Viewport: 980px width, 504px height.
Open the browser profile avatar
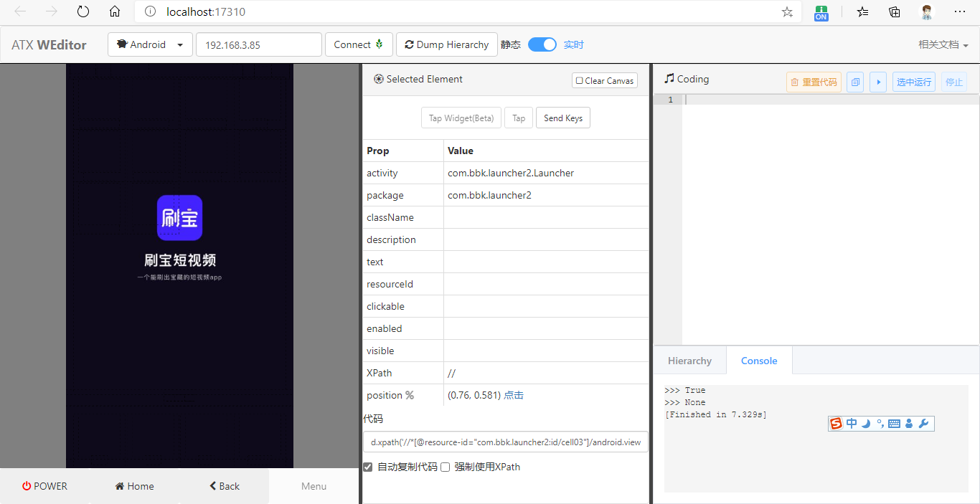[927, 11]
